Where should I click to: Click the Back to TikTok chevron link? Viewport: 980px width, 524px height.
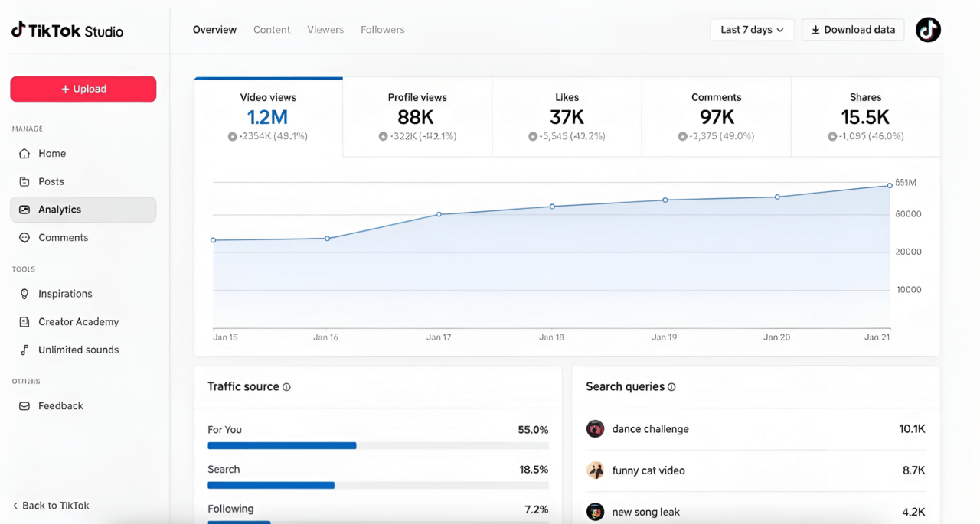click(14, 506)
